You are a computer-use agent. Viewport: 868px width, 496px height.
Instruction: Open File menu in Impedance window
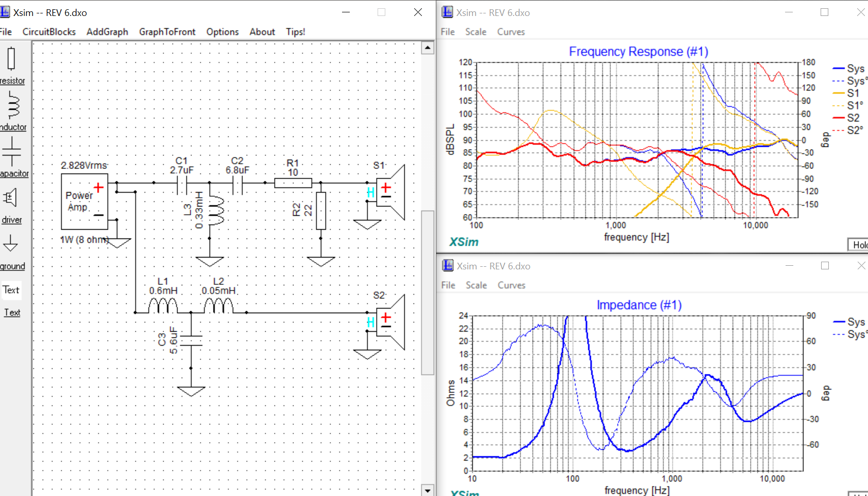pyautogui.click(x=448, y=285)
